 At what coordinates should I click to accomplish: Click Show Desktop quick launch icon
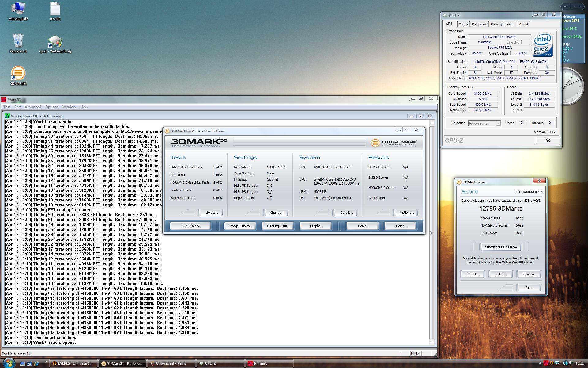[x=22, y=363]
